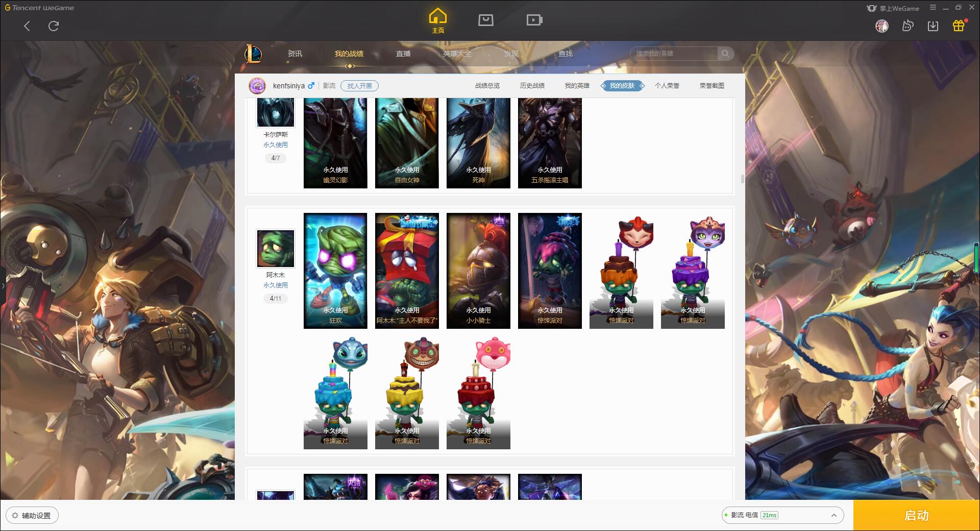Open the 五杀摇滚主唱 skin card
This screenshot has width=980, height=531.
(x=550, y=143)
